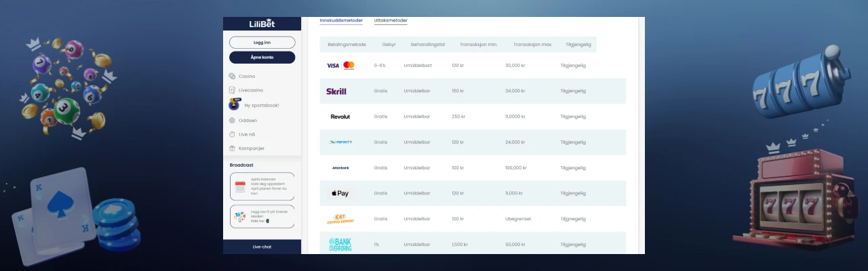
Task: Select the Skrill payment logo
Action: [336, 91]
